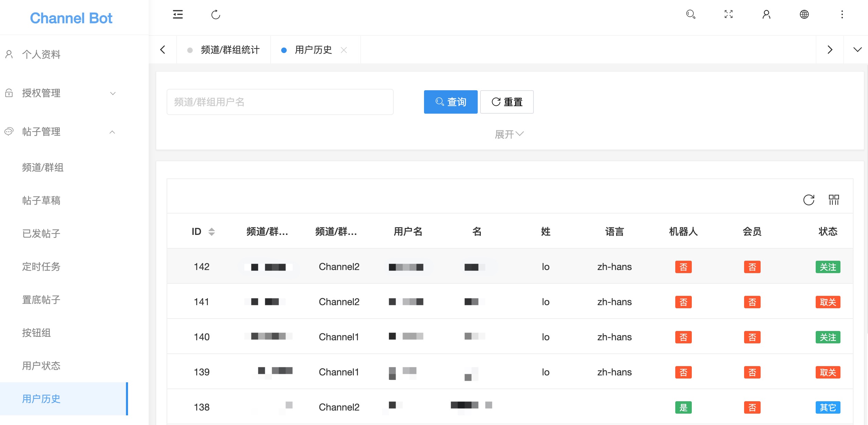Click ID cell 141

201,302
